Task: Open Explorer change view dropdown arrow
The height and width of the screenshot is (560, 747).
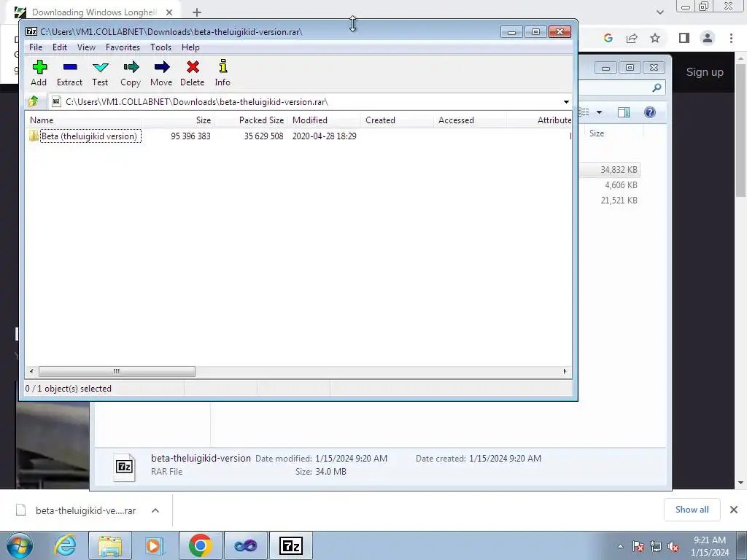Action: (600, 112)
